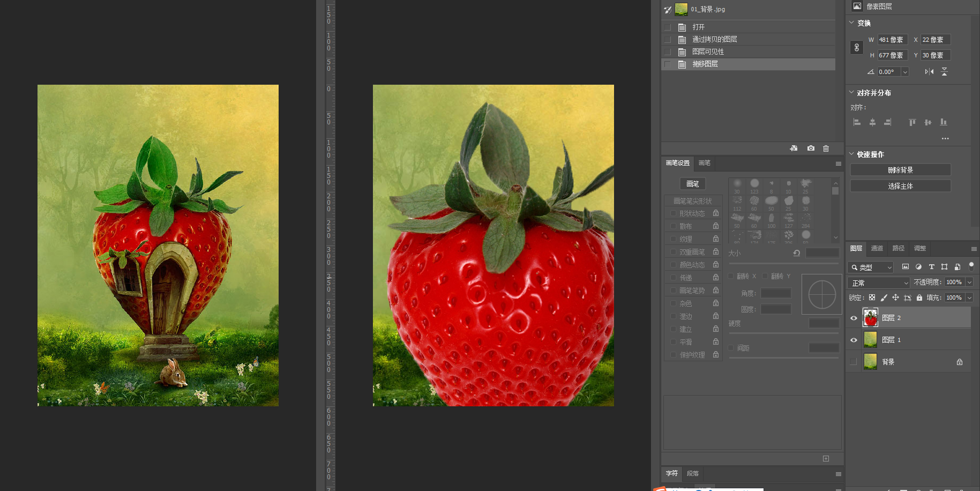Image resolution: width=980 pixels, height=491 pixels.
Task: Filter layers by shape layers icon
Action: click(944, 266)
